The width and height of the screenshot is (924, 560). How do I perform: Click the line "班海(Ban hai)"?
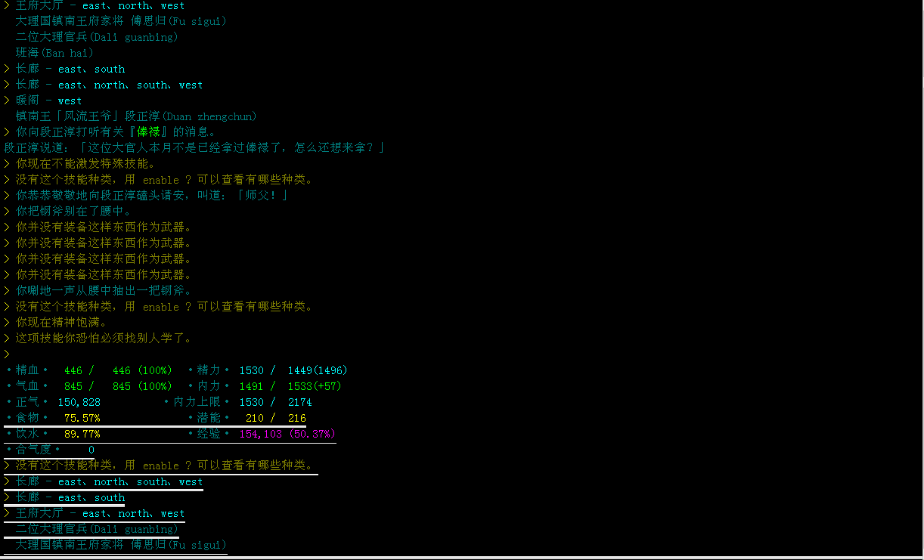tap(54, 53)
